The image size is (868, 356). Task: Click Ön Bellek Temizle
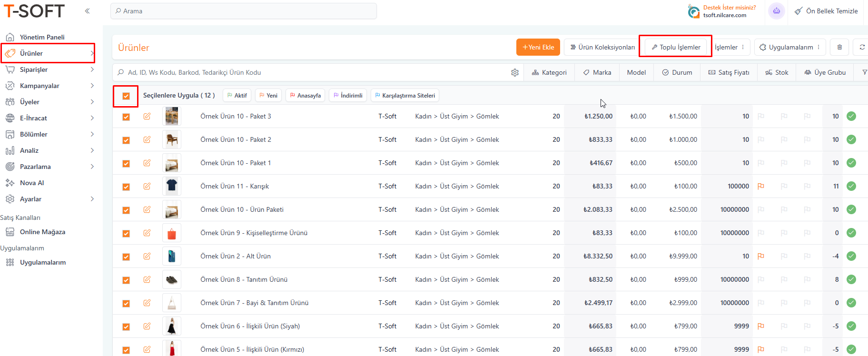pos(827,11)
